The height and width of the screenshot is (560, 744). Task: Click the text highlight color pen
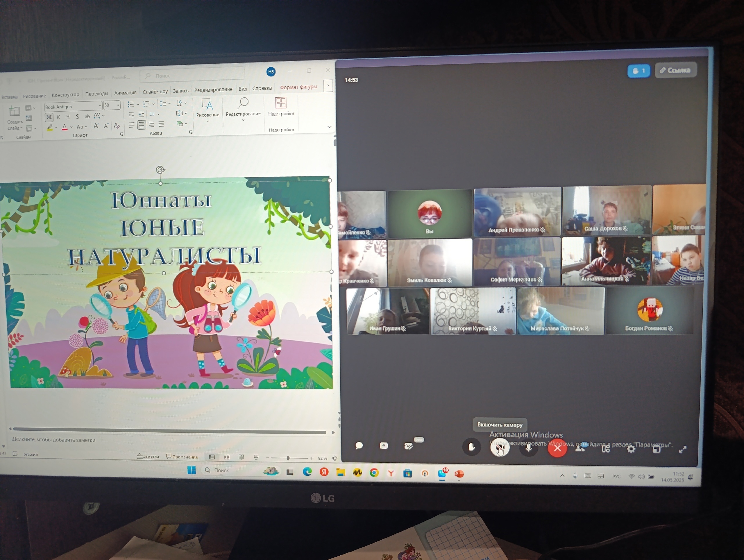point(50,128)
